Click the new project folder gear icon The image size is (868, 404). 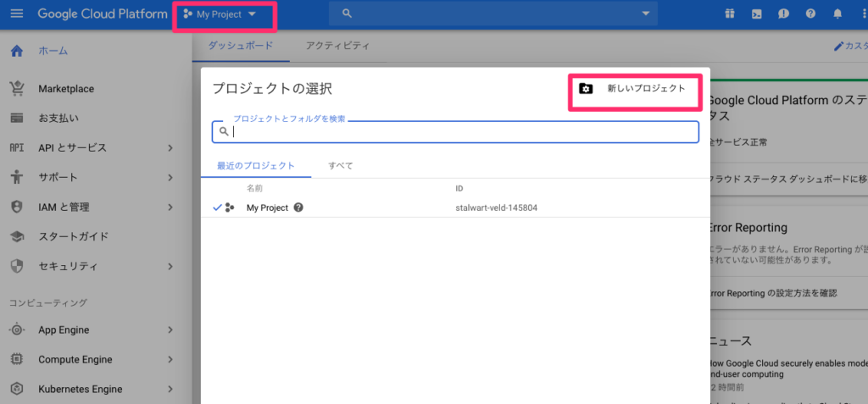point(586,89)
